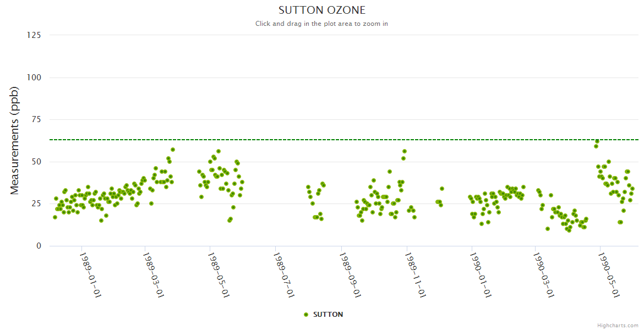Image resolution: width=644 pixels, height=330 pixels.
Task: Click the 1989-11-01 x-axis date label
Action: pyautogui.click(x=416, y=274)
